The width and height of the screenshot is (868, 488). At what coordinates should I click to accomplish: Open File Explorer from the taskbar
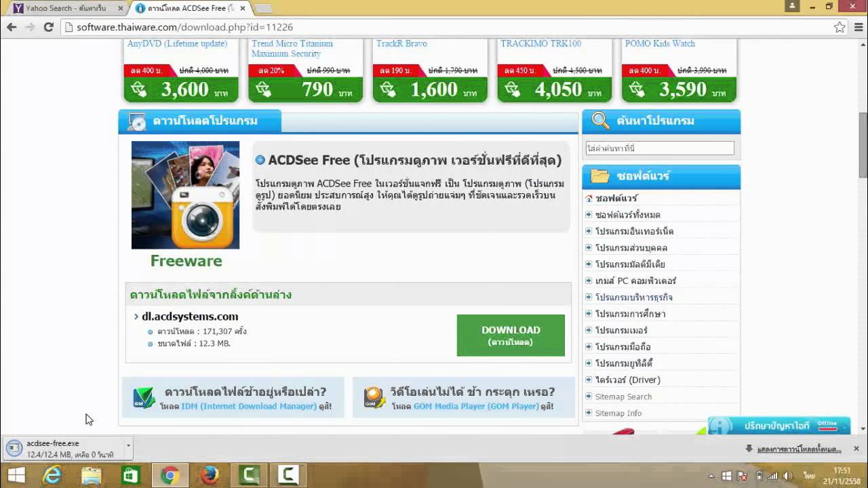coord(92,475)
